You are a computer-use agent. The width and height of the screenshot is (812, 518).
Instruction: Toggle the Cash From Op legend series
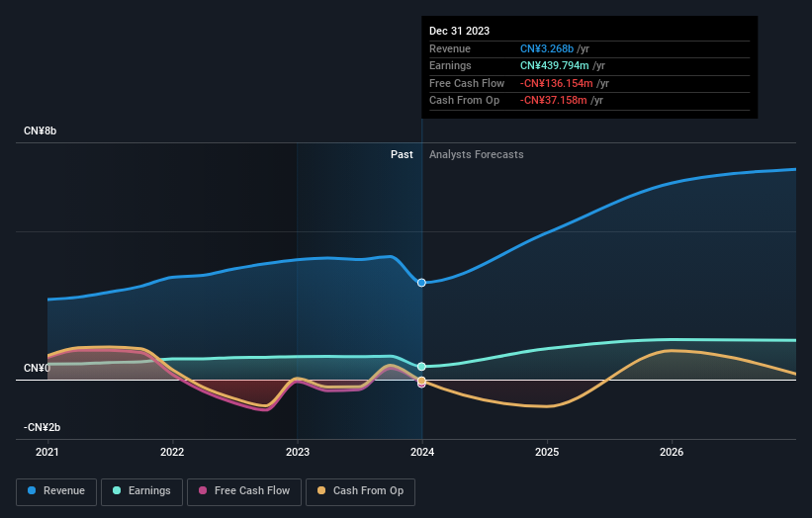click(360, 491)
